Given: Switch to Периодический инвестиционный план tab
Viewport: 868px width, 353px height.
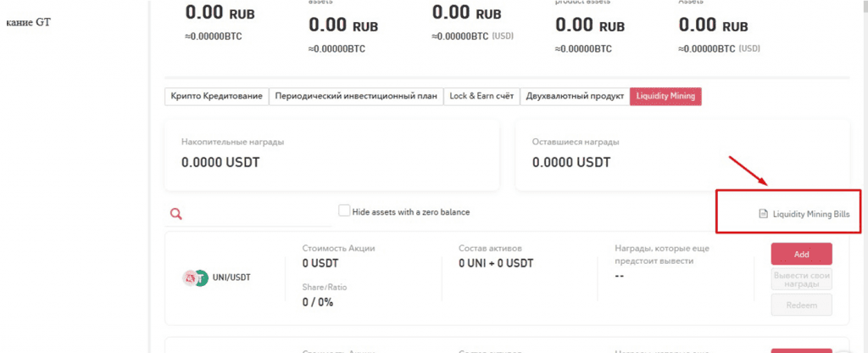Looking at the screenshot, I should [x=356, y=96].
